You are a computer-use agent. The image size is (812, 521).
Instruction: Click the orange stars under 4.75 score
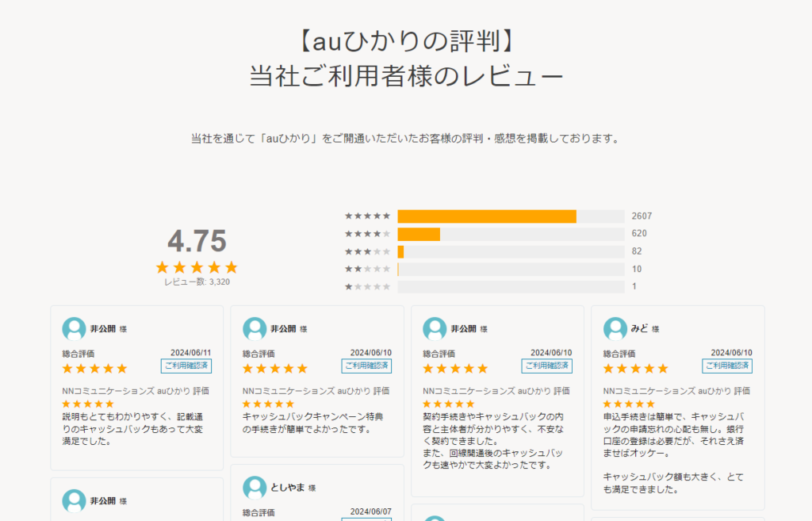click(197, 267)
